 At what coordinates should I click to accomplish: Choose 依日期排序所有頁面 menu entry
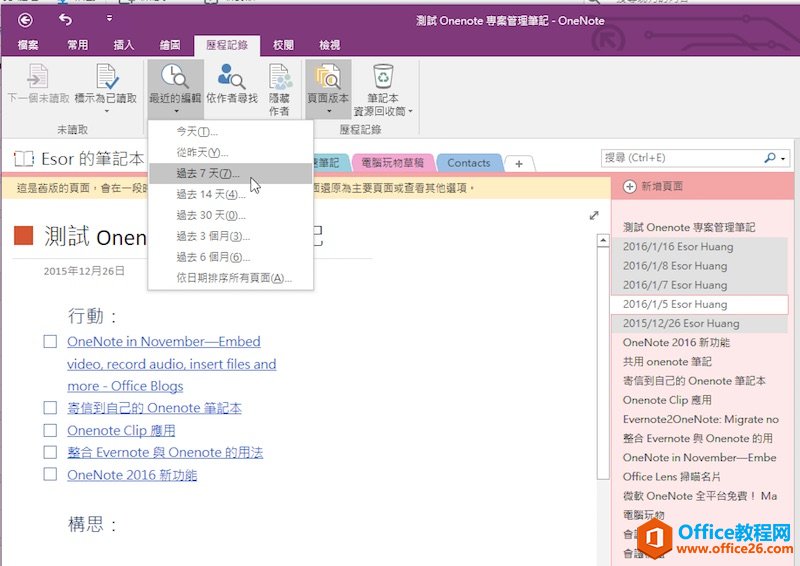coord(231,278)
